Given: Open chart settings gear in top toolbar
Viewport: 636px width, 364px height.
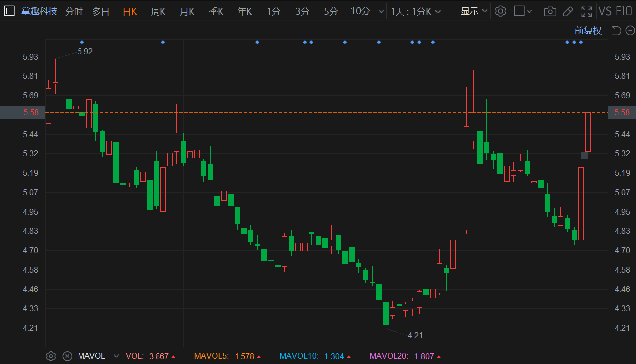Looking at the screenshot, I should pos(501,11).
